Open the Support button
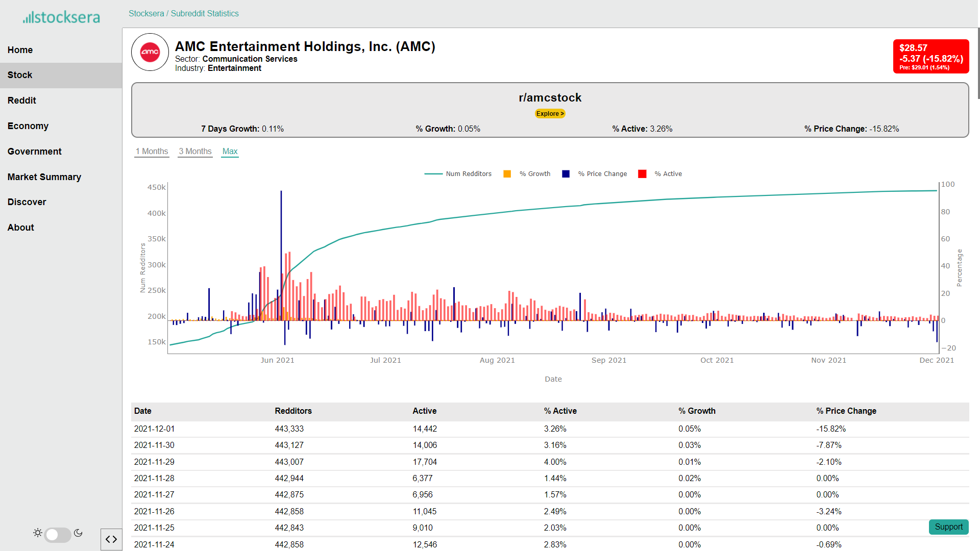This screenshot has width=980, height=551. click(948, 527)
